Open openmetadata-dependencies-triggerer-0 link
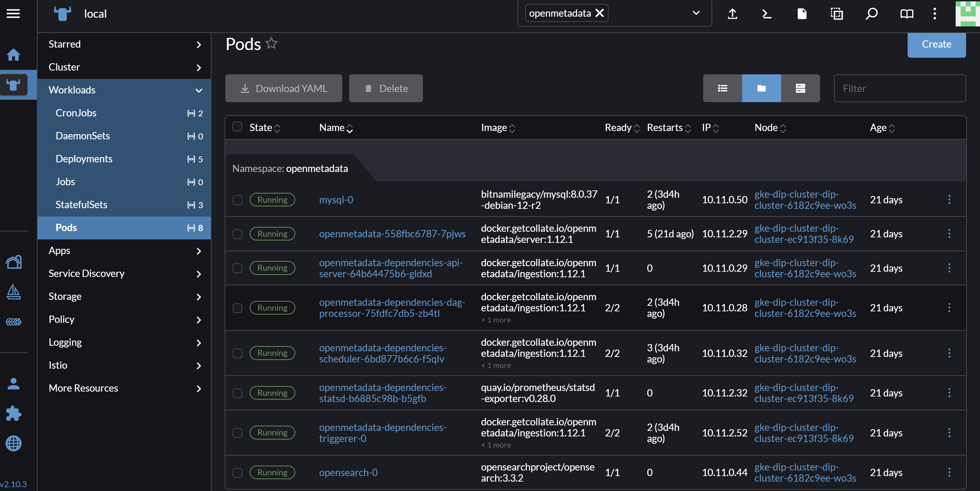The image size is (980, 491). click(383, 433)
